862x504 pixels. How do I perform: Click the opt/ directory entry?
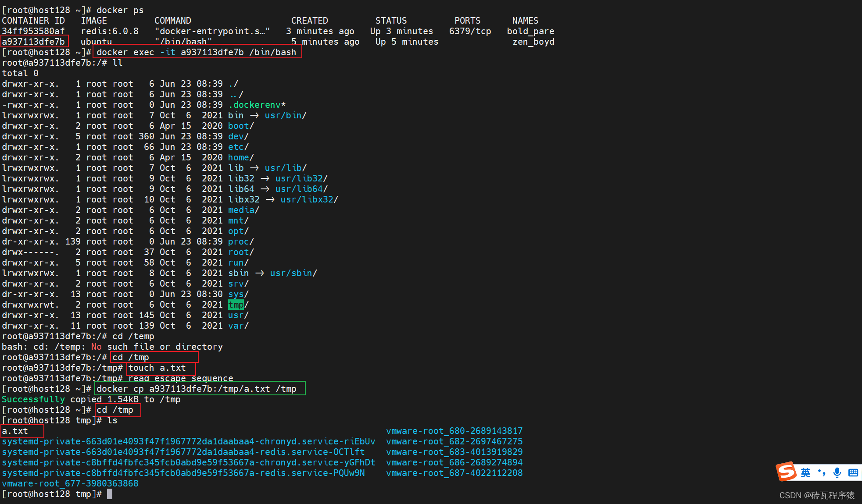pyautogui.click(x=238, y=231)
